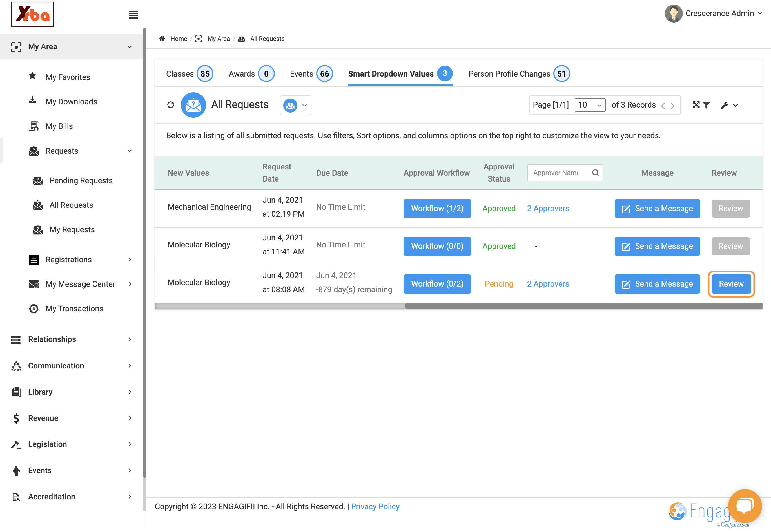
Task: Open the filter funnel icon
Action: (706, 105)
